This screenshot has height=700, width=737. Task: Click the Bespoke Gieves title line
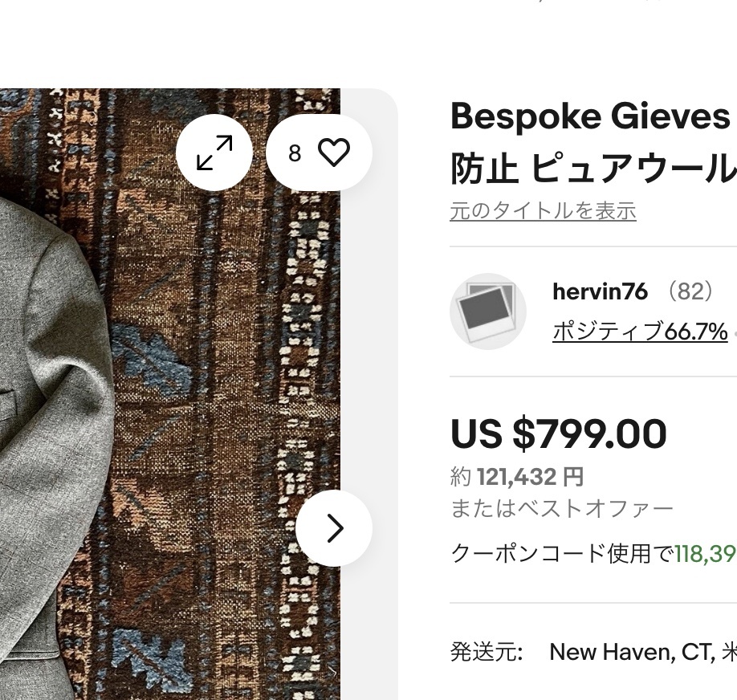click(590, 117)
